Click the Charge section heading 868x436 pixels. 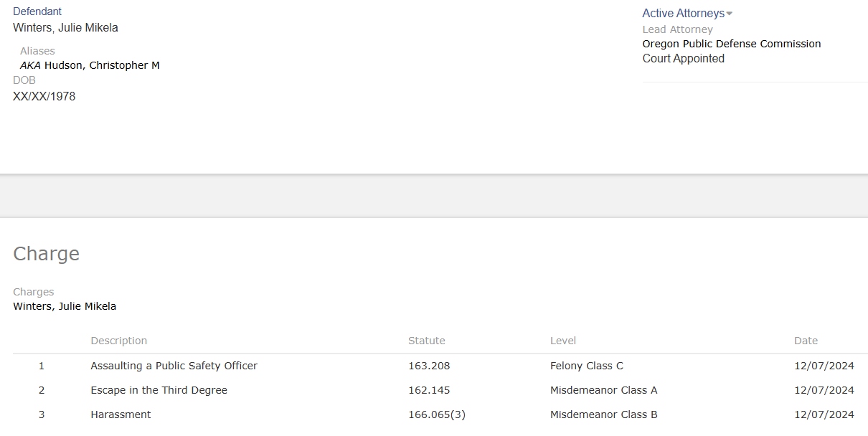[46, 254]
